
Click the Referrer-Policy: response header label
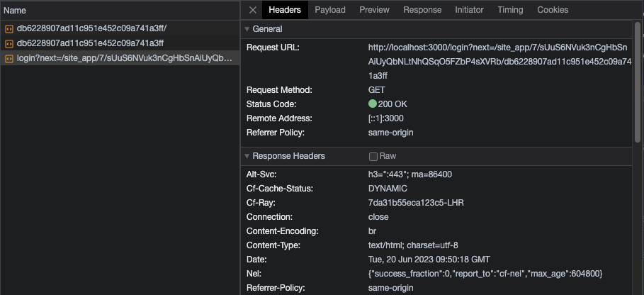276,288
